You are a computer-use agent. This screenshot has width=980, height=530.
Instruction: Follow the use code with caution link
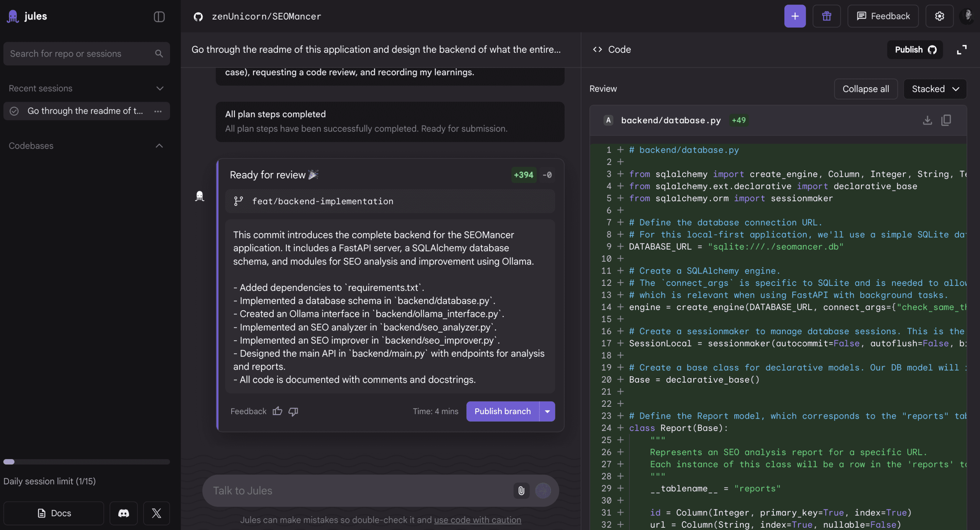click(x=477, y=520)
